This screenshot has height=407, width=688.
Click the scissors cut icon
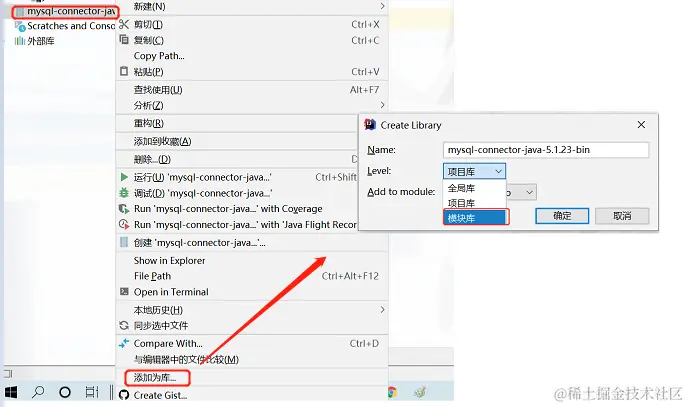(x=124, y=24)
